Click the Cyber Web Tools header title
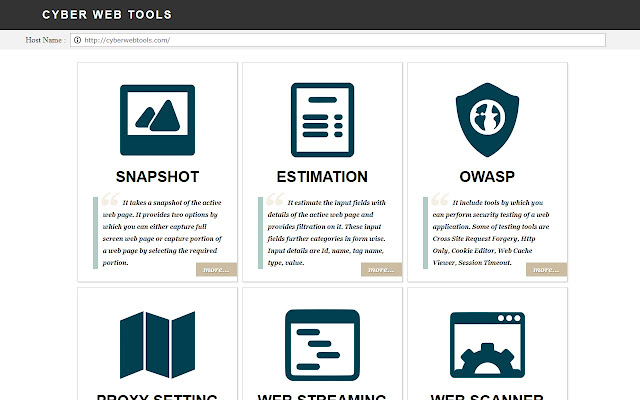The height and width of the screenshot is (400, 640). (107, 15)
